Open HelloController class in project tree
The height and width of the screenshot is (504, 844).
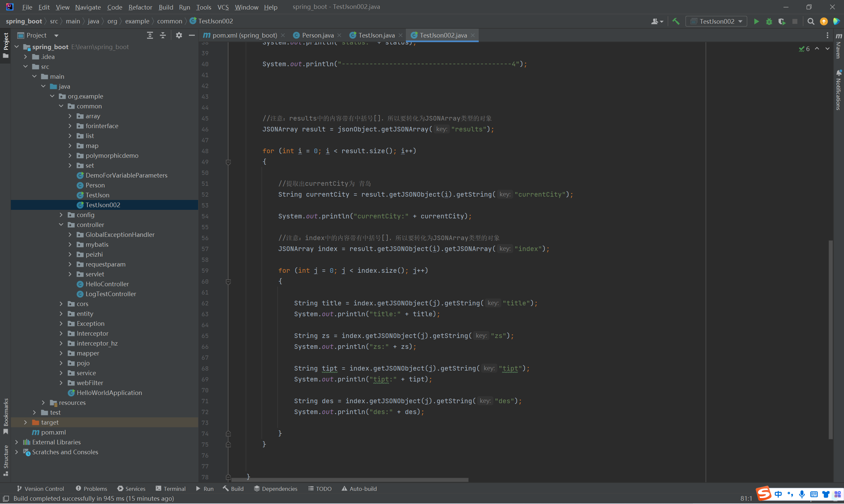[107, 284]
